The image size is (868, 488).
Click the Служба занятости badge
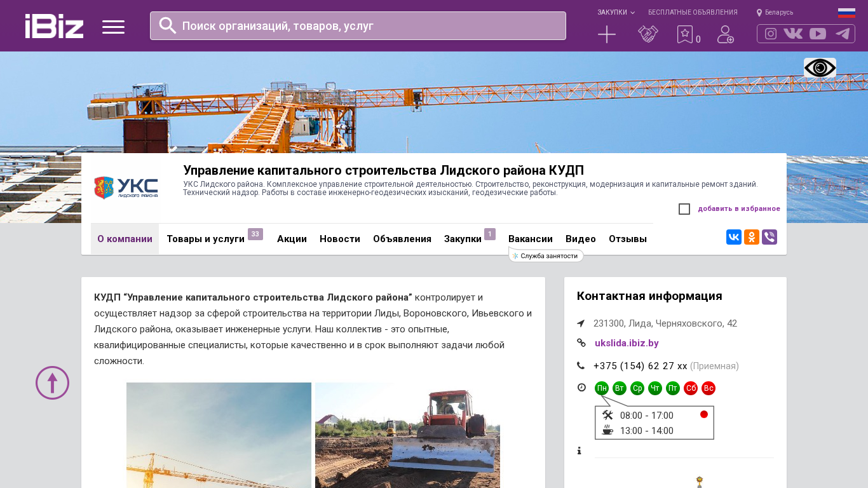pos(546,256)
